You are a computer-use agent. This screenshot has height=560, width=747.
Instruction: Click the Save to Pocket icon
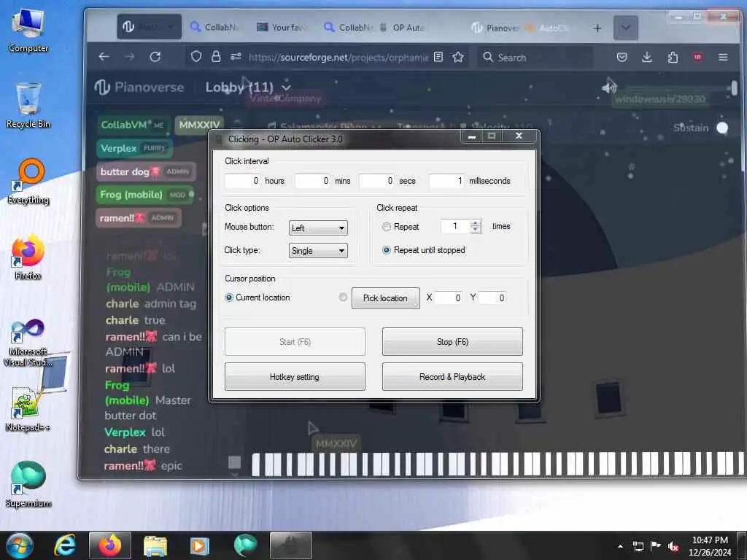pos(622,57)
